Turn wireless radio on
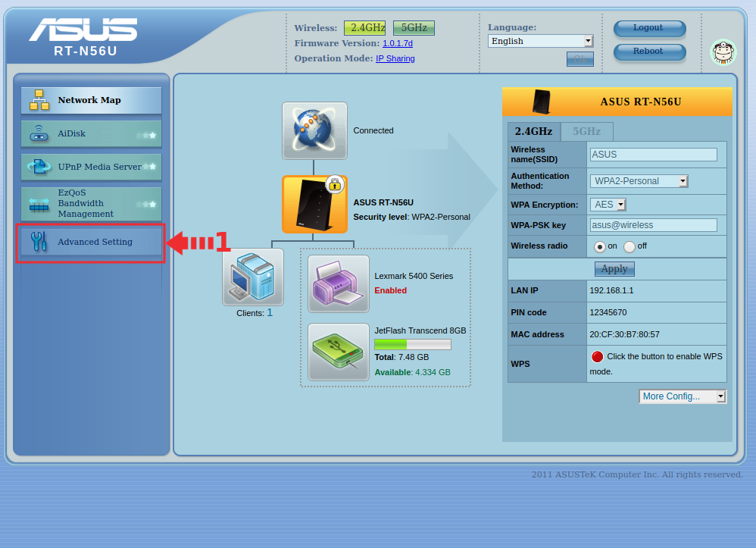This screenshot has width=756, height=548. pyautogui.click(x=599, y=246)
